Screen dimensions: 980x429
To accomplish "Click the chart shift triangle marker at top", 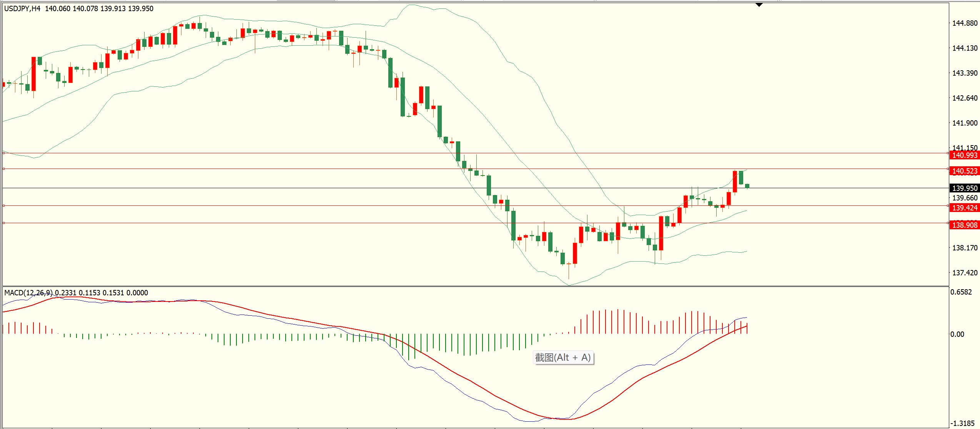I will (x=759, y=5).
